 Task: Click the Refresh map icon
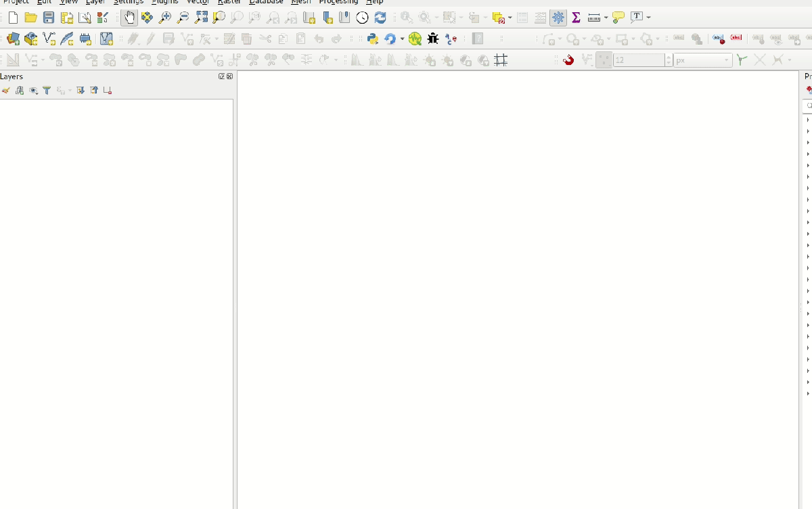pyautogui.click(x=380, y=18)
